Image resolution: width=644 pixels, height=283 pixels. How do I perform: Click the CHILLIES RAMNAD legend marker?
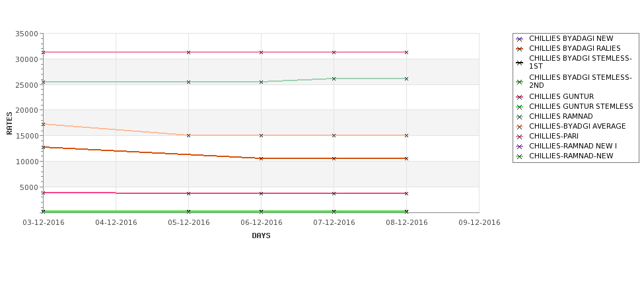(519, 117)
